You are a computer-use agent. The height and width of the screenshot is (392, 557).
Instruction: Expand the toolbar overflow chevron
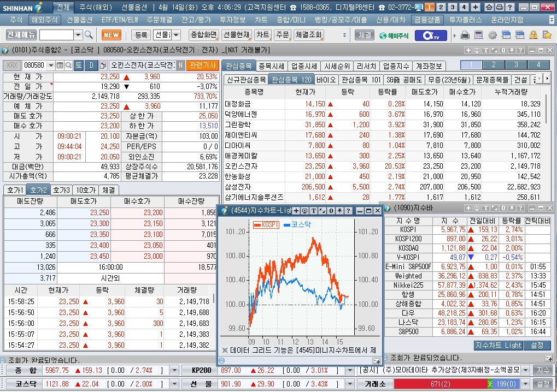344,35
